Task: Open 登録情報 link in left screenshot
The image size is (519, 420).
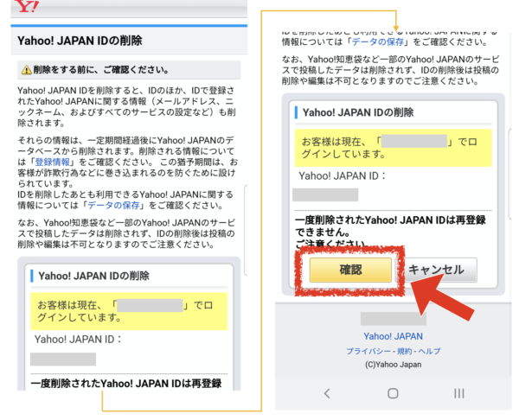Action: (52, 162)
